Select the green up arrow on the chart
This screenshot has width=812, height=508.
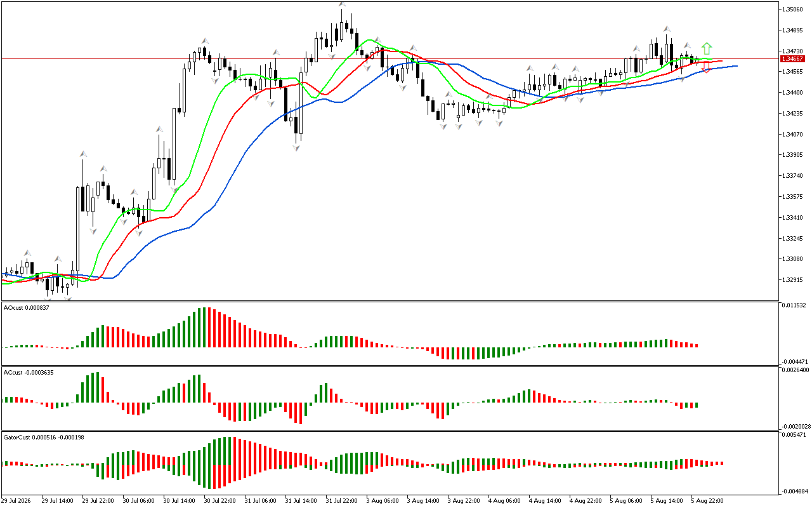point(707,48)
